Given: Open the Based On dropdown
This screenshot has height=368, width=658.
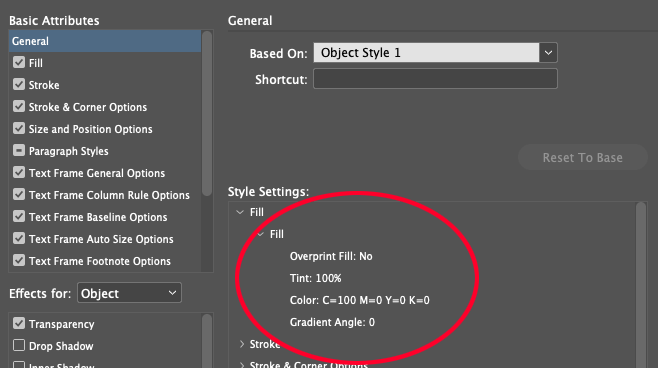Looking at the screenshot, I should point(435,53).
